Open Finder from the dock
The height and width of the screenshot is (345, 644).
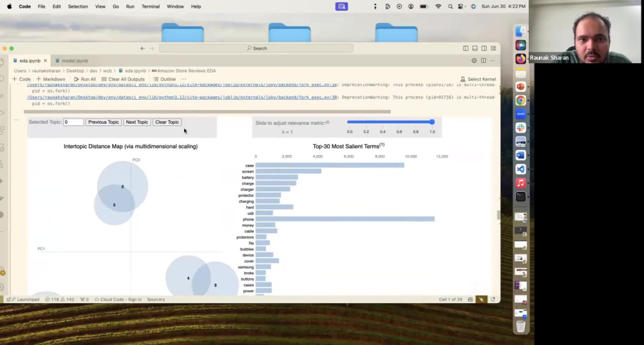(520, 31)
